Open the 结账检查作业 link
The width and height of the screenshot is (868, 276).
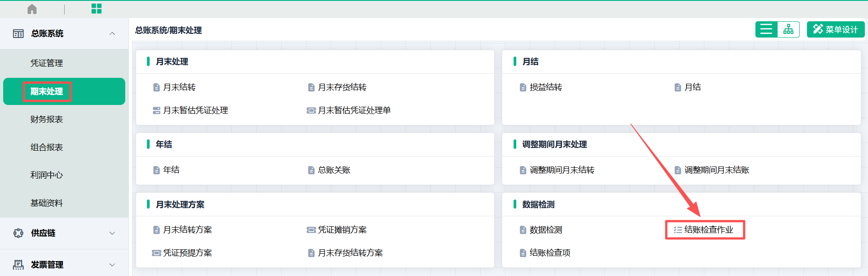point(708,230)
